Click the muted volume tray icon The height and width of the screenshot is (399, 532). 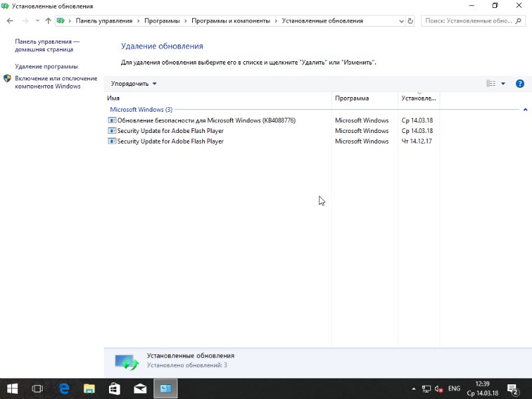pyautogui.click(x=439, y=389)
